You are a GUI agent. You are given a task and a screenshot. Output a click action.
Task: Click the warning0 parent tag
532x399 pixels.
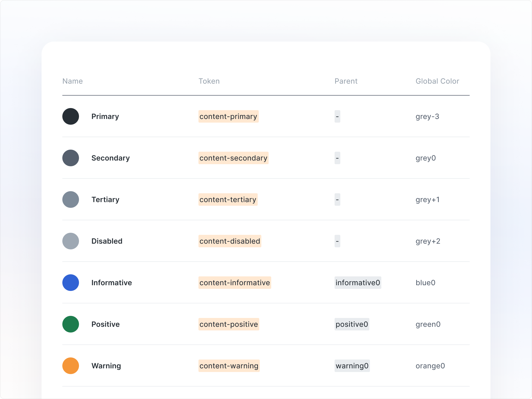[352, 366]
